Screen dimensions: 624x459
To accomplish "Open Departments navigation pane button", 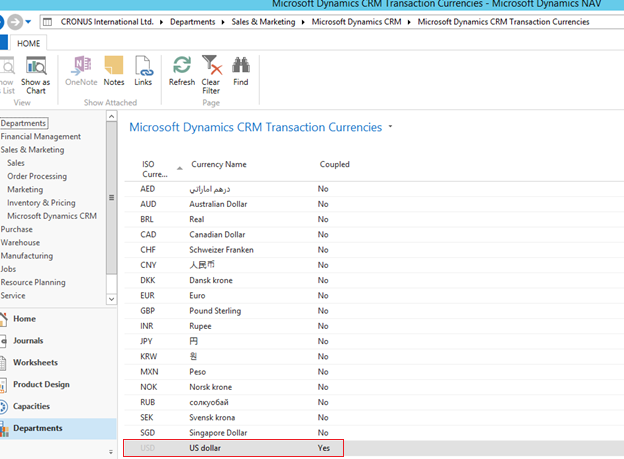I will pyautogui.click(x=58, y=428).
